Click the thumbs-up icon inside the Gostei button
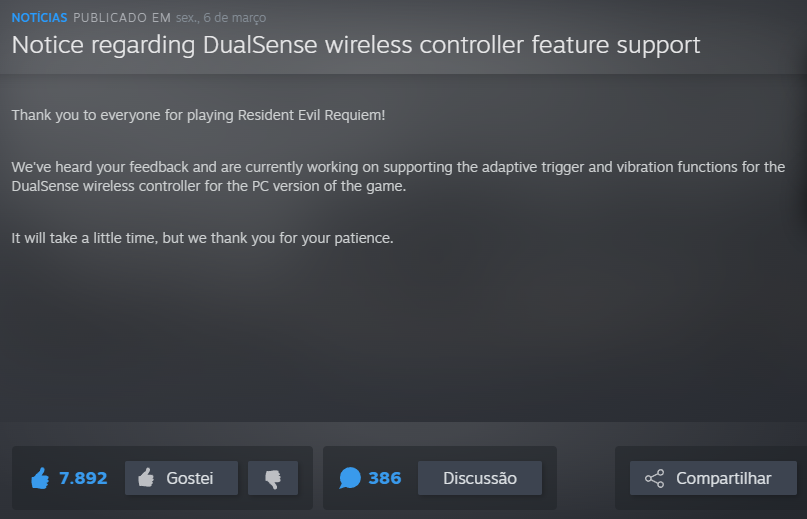The image size is (807, 519). tap(146, 479)
